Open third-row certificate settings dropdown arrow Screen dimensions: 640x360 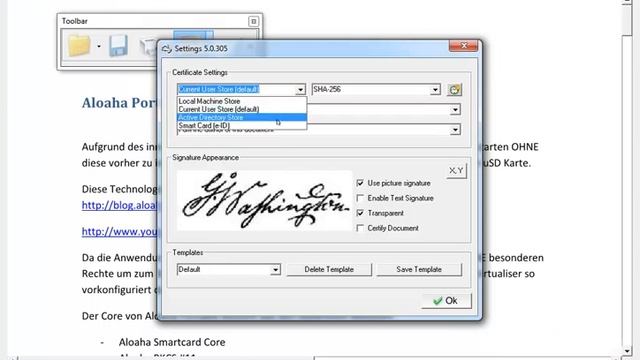455,130
